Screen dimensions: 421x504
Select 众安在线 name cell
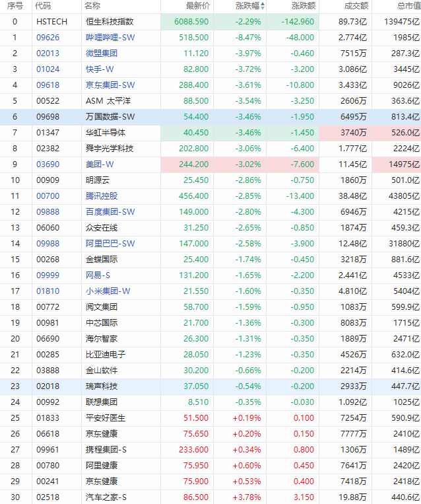102,228
